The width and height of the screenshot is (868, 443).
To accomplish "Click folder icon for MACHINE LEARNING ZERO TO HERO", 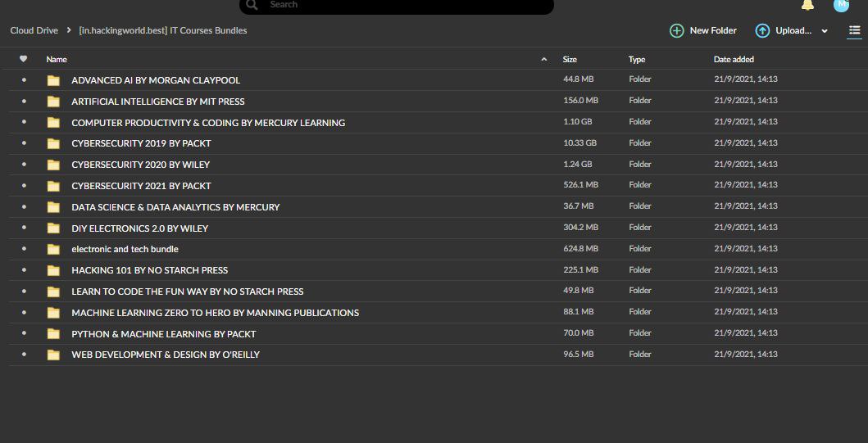I will [x=53, y=313].
